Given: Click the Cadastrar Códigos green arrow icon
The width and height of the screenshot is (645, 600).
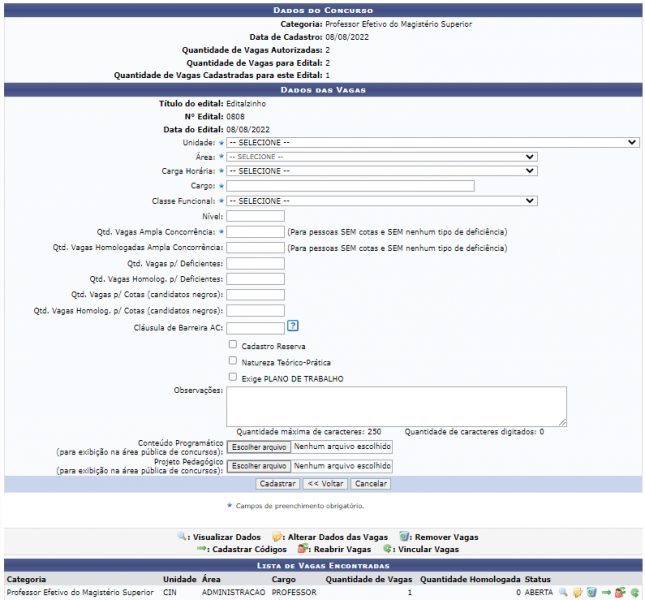Looking at the screenshot, I should coord(606,593).
